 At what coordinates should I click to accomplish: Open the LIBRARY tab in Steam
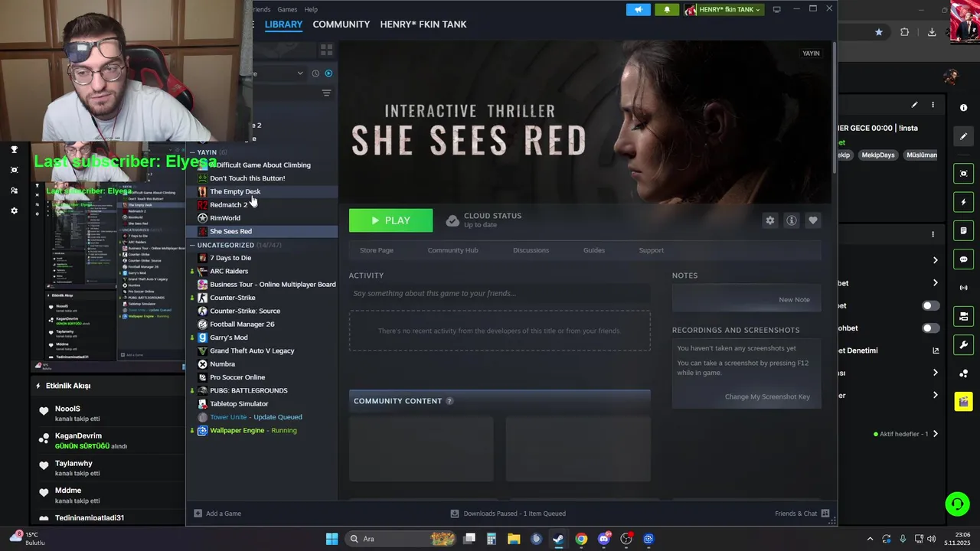click(283, 24)
